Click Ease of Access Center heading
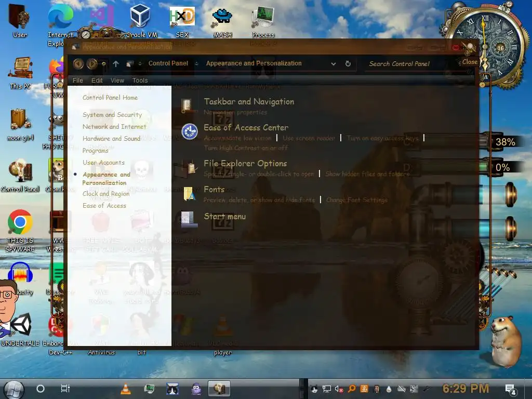 (x=246, y=128)
